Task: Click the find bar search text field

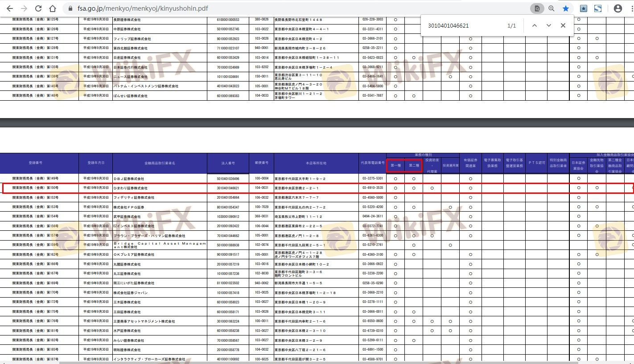Action: (464, 25)
